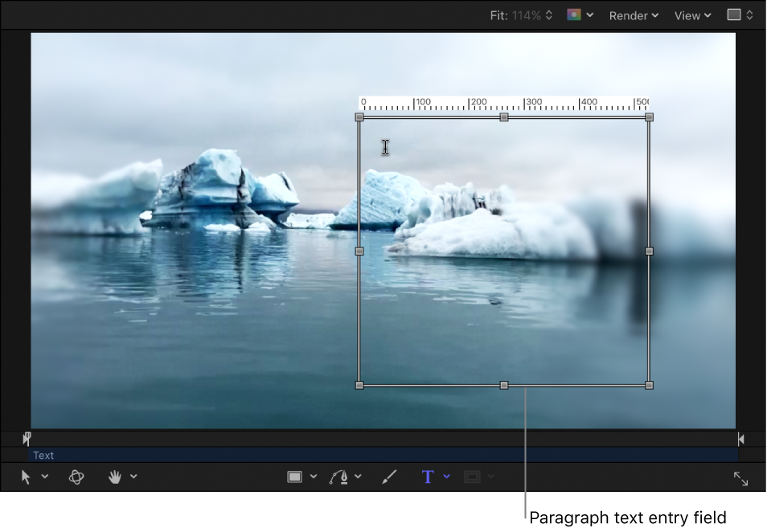Open the Select tool's dropdown arrow
The width and height of the screenshot is (767, 532).
pyautogui.click(x=45, y=477)
